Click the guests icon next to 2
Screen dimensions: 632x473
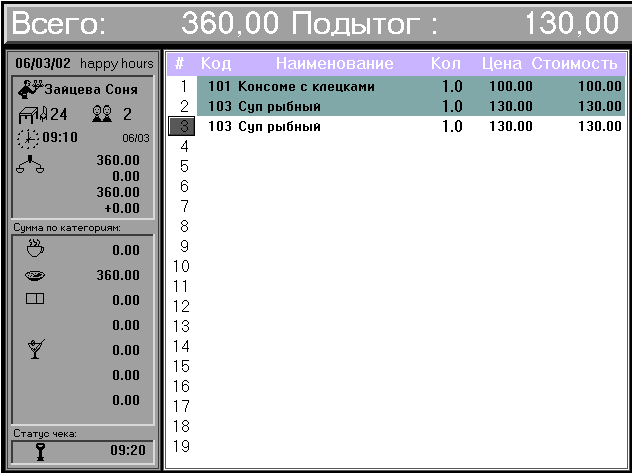click(102, 114)
